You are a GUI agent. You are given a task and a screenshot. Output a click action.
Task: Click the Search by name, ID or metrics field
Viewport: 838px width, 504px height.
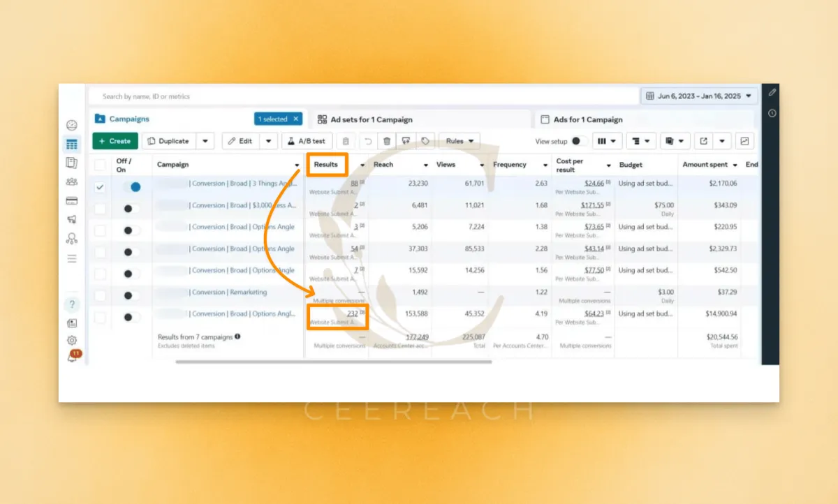click(x=363, y=96)
